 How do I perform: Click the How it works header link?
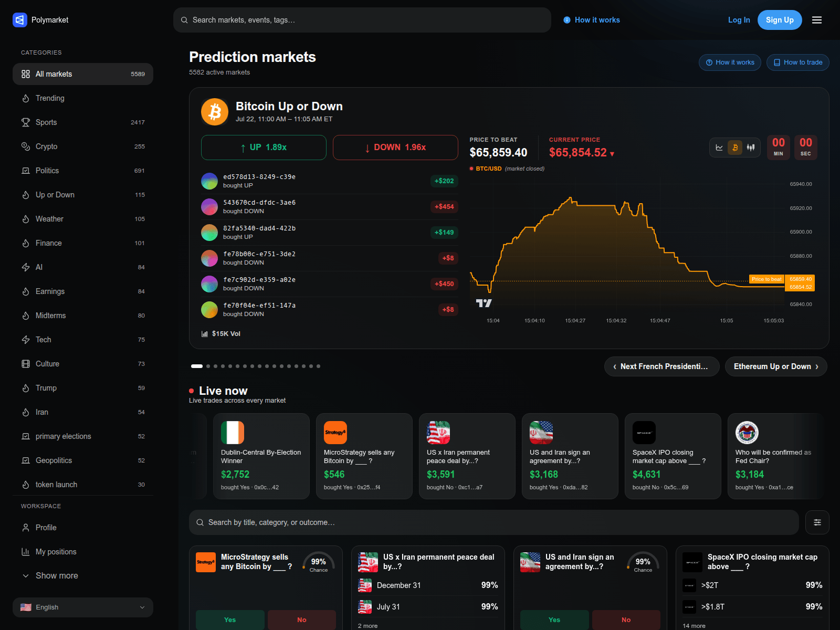pos(592,20)
